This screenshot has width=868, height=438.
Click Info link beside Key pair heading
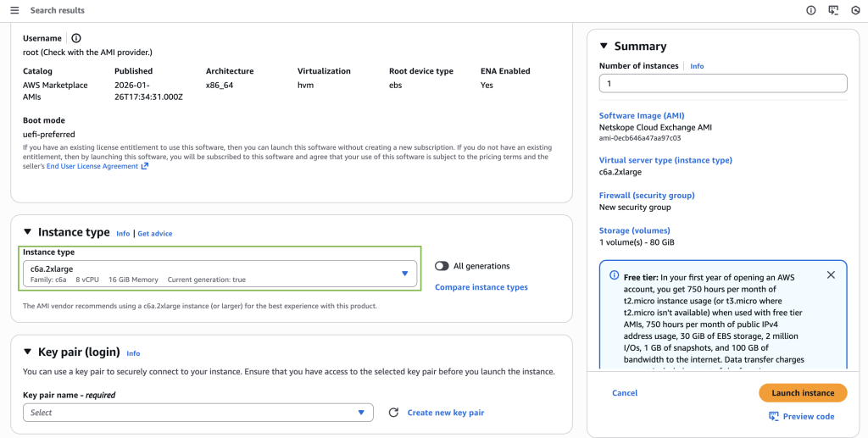133,353
